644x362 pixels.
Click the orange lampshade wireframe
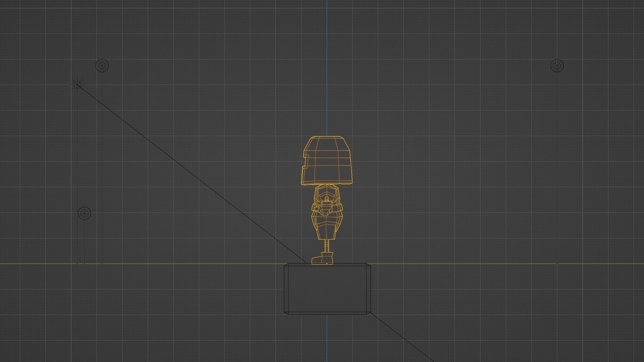click(327, 161)
